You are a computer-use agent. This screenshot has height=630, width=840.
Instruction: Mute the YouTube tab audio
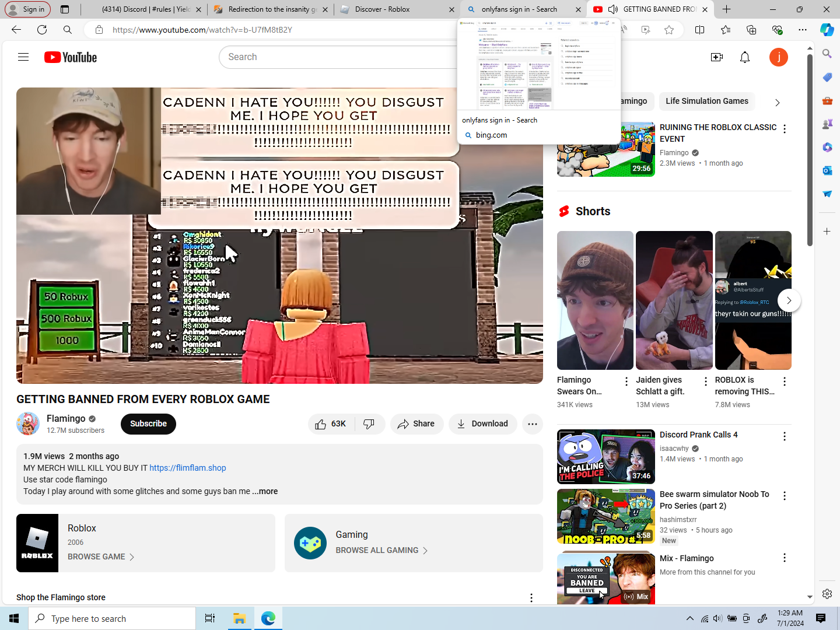[x=613, y=9]
